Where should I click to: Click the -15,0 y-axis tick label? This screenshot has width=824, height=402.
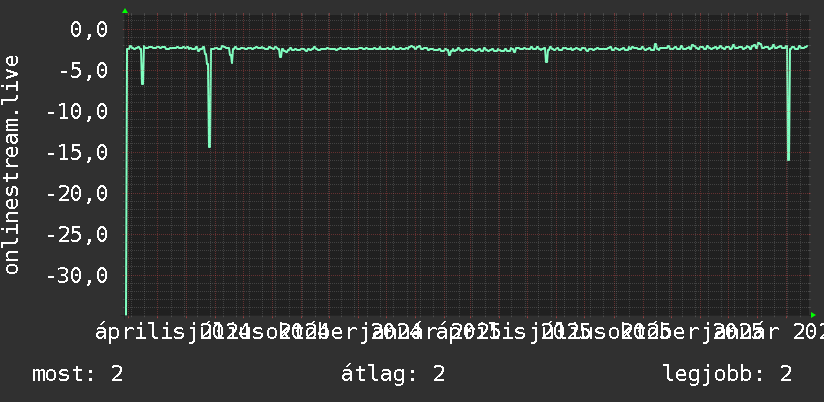pos(77,153)
